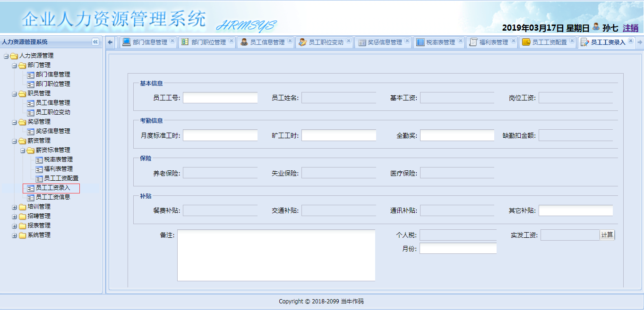
Task: Click the 注销 logout link
Action: (630, 28)
